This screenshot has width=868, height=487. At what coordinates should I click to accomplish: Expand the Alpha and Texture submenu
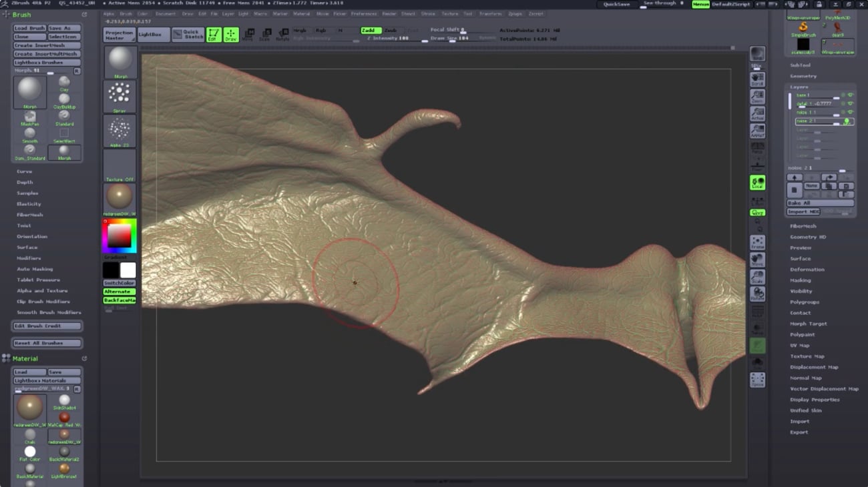pyautogui.click(x=42, y=291)
